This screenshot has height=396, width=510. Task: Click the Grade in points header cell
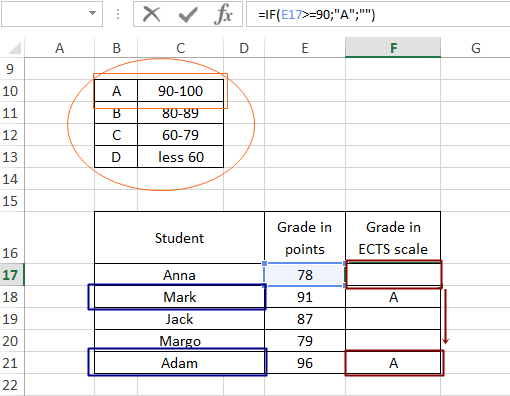(x=305, y=237)
